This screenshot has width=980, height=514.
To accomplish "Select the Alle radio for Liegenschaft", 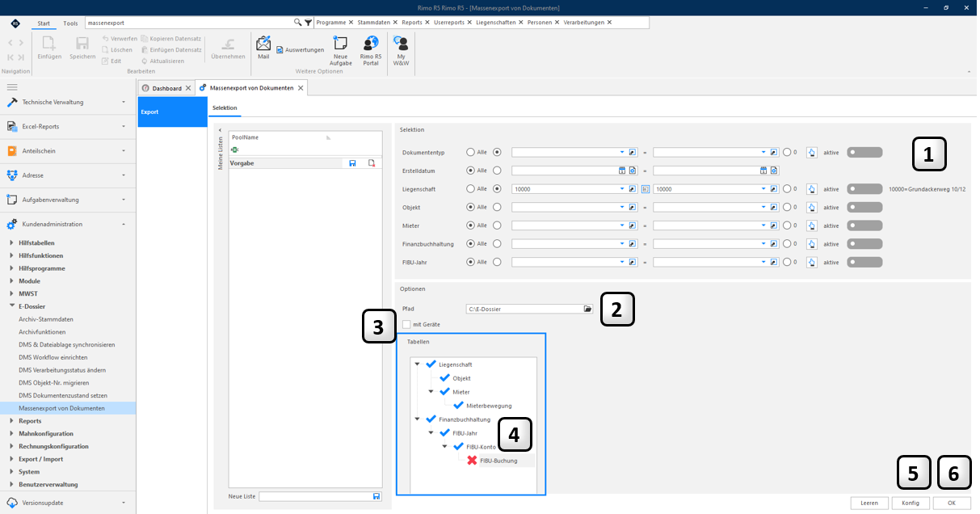I will 470,189.
